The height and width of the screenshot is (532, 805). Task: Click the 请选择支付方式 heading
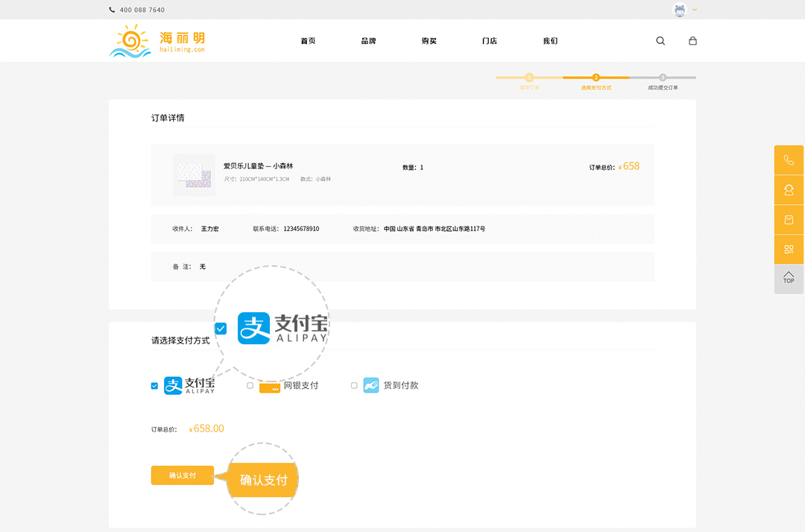tap(180, 341)
